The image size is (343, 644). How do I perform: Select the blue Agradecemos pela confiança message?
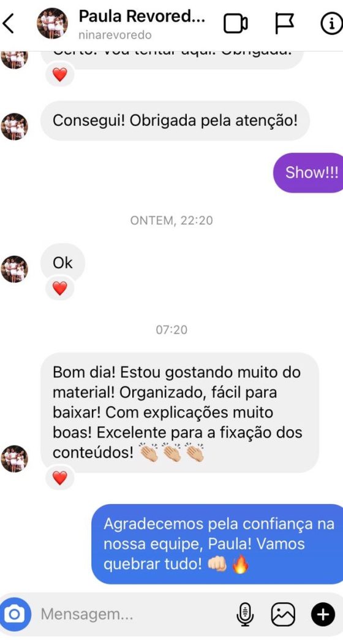click(x=217, y=544)
